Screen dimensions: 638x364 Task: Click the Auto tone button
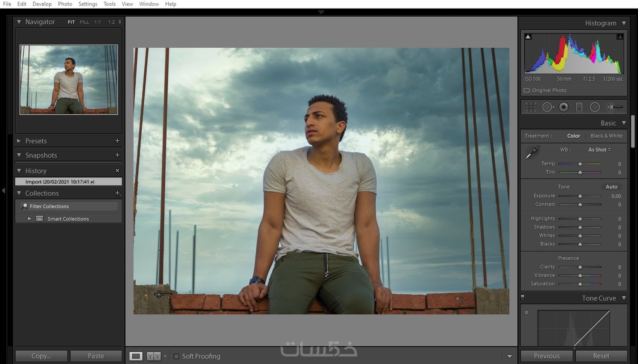(x=611, y=187)
